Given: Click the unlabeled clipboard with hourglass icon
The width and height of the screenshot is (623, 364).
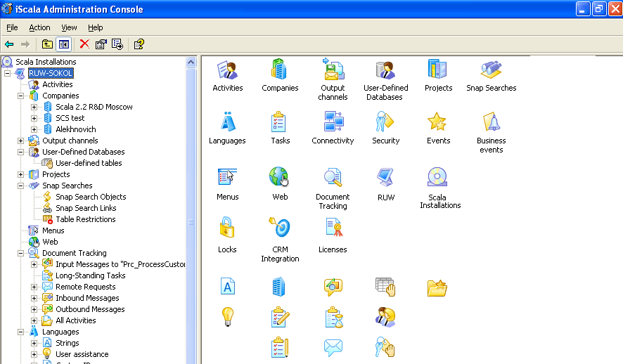Looking at the screenshot, I should click(x=334, y=318).
